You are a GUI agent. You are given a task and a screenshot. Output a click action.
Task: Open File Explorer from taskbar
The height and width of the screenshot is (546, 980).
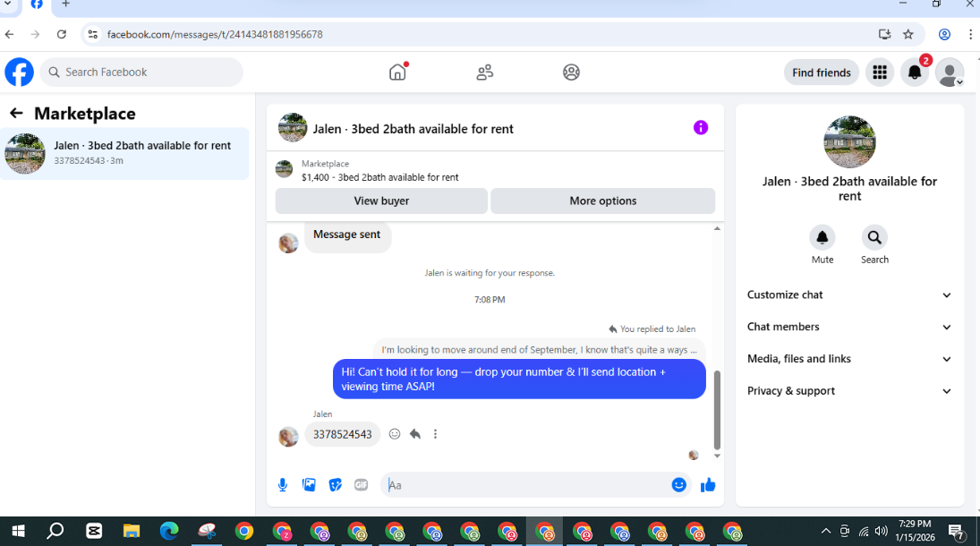pos(132,531)
